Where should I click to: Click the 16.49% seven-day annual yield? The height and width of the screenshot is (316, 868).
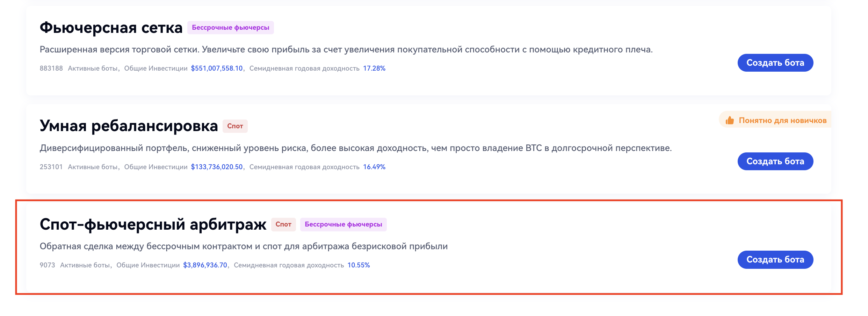[374, 167]
